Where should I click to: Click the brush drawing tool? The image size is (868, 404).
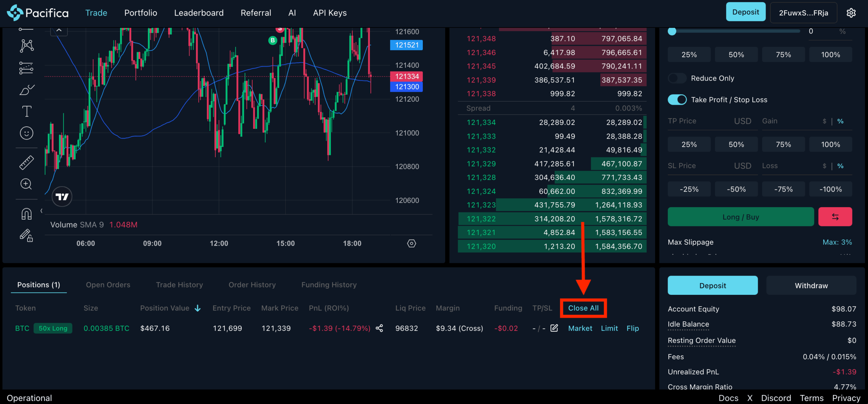26,90
